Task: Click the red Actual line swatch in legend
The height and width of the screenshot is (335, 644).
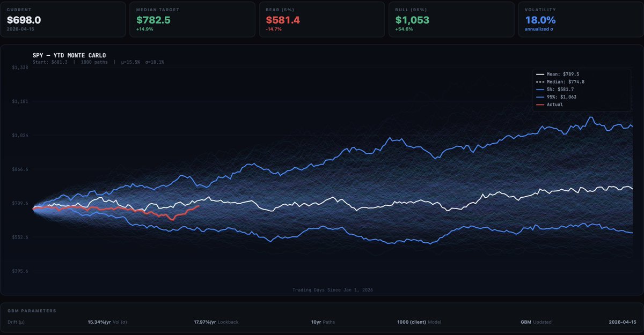Action: point(540,105)
